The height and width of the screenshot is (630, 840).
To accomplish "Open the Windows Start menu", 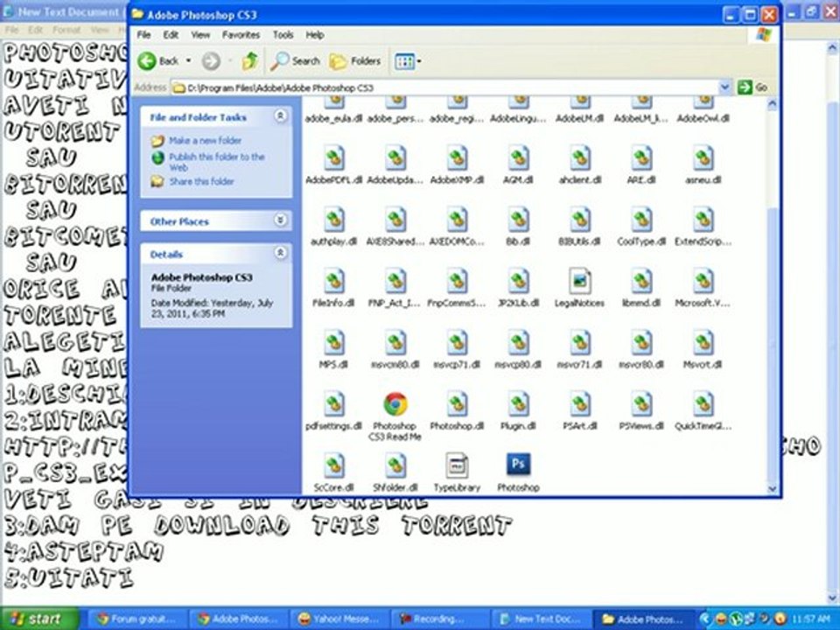I will click(39, 619).
